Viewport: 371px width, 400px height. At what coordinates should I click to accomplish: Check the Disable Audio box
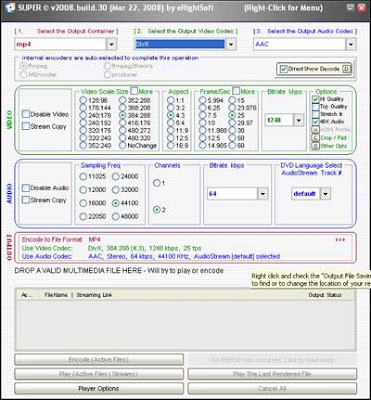(x=26, y=188)
